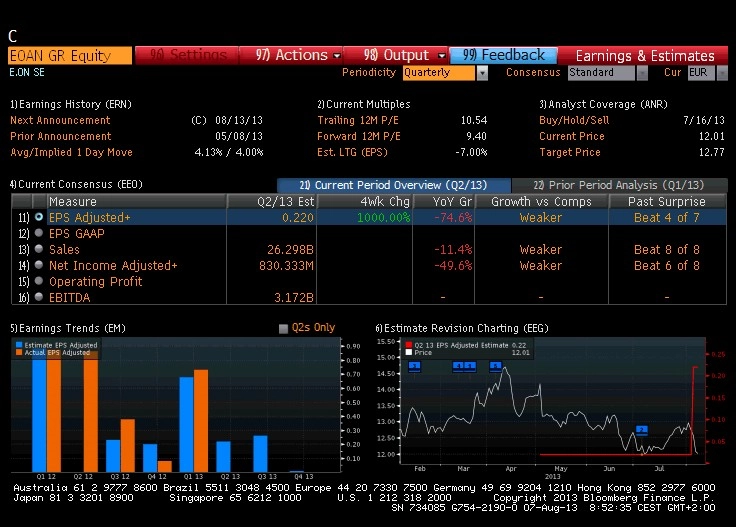Click the Beat 4 of 7 surprise cell

coord(667,218)
